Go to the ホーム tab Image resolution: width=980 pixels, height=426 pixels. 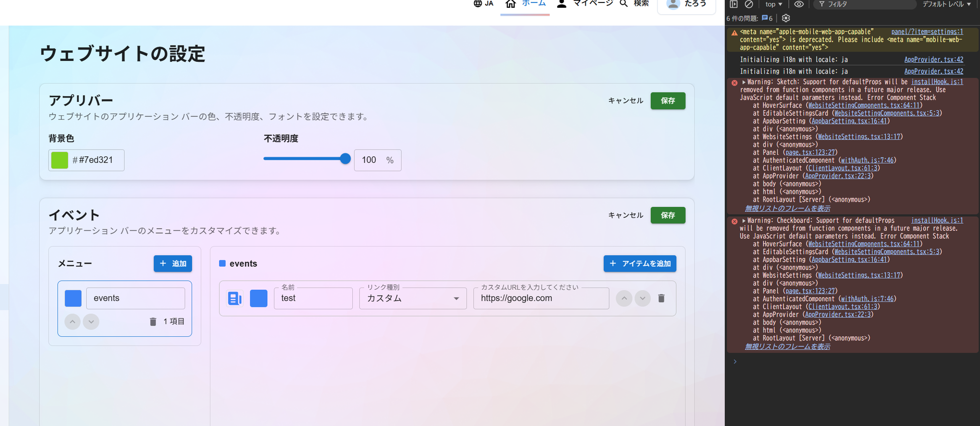pos(525,4)
